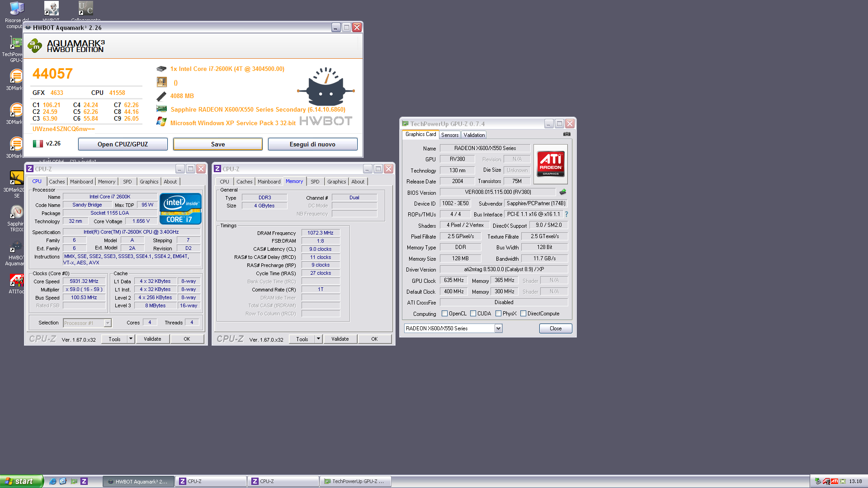Click the RAM stick icon next to 4088 MB
The height and width of the screenshot is (488, 868).
click(161, 96)
